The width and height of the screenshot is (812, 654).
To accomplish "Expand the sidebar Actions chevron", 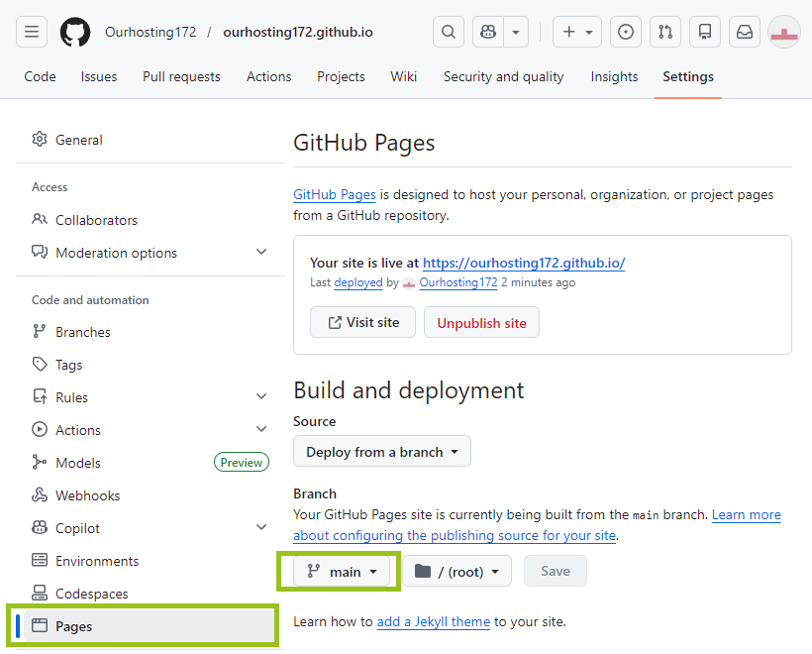I will click(x=261, y=429).
